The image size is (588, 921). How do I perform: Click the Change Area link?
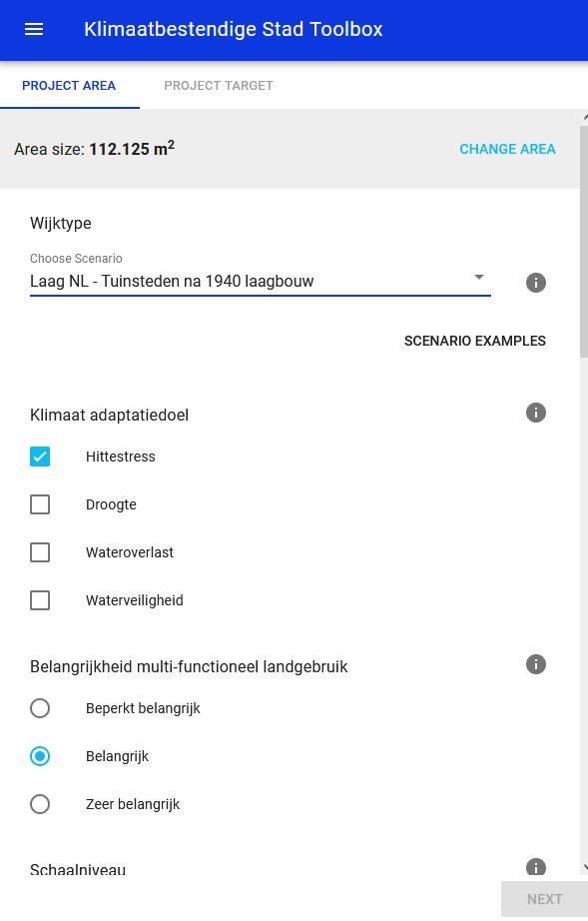pyautogui.click(x=507, y=149)
